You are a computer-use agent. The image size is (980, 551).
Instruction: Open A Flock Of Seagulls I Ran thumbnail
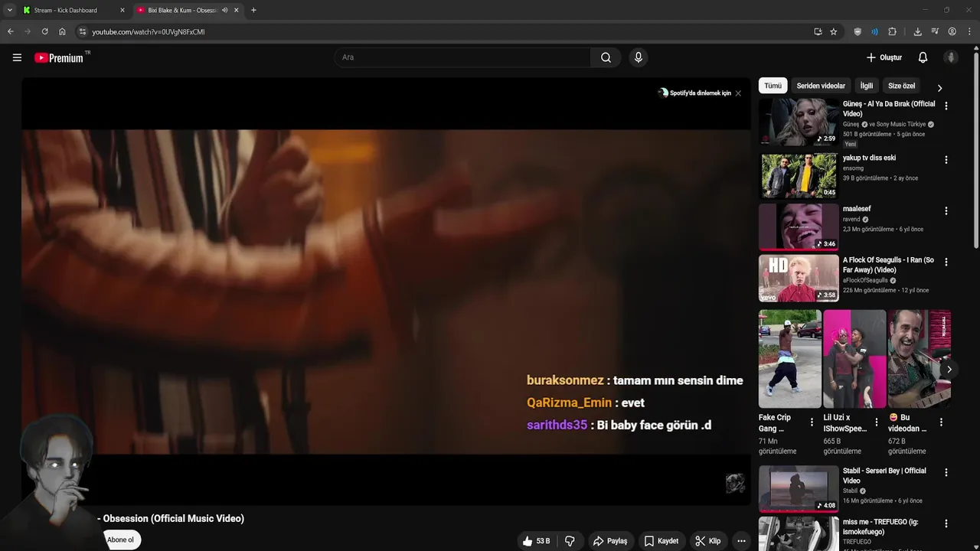pyautogui.click(x=799, y=278)
